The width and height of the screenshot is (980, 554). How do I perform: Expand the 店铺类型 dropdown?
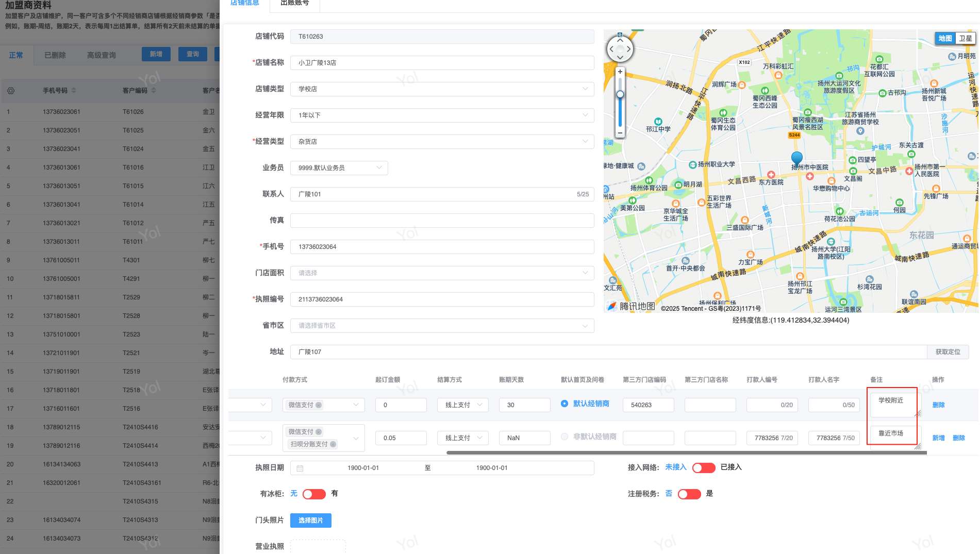coord(442,89)
